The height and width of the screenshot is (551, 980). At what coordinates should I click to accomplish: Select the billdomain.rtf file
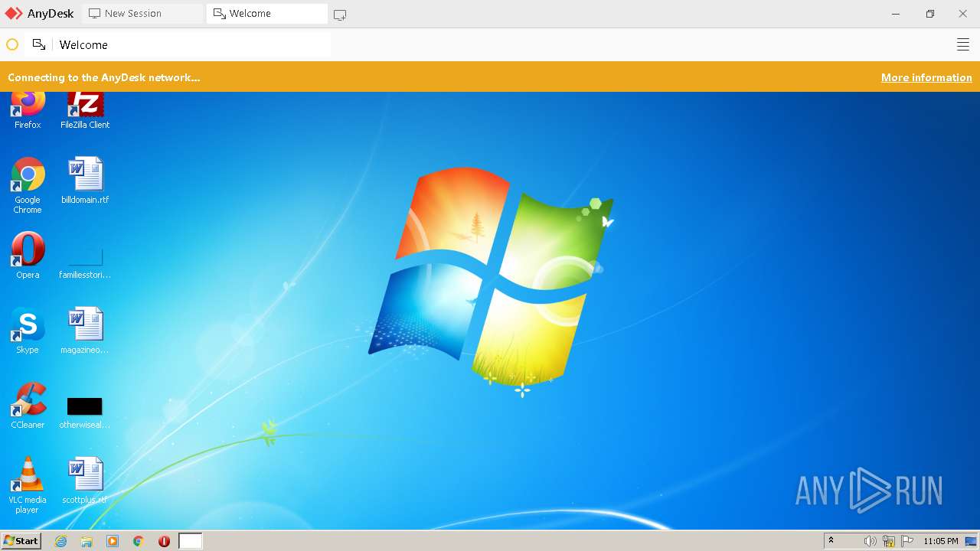point(85,181)
